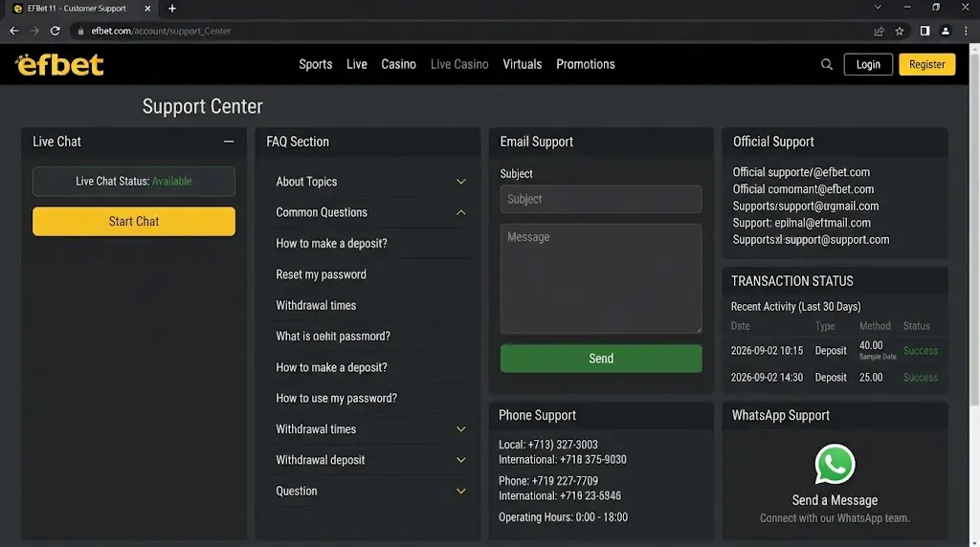Image resolution: width=980 pixels, height=547 pixels.
Task: Minimize the Live Chat panel
Action: (229, 142)
